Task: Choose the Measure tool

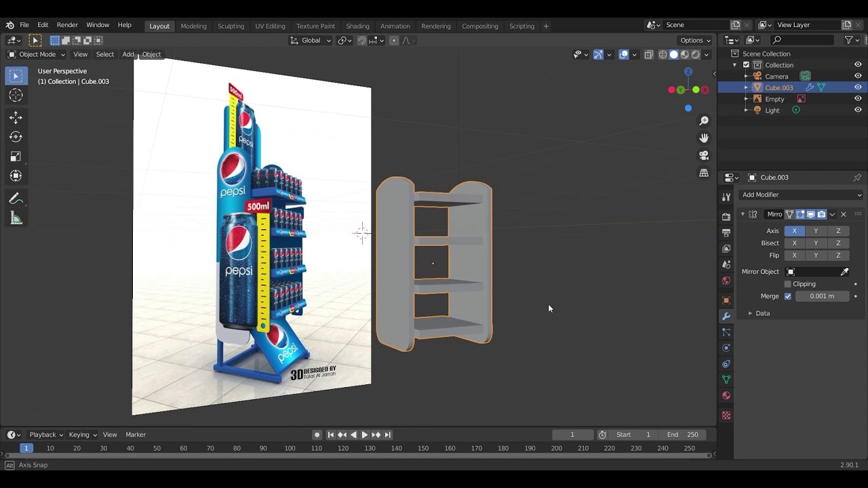Action: (16, 218)
